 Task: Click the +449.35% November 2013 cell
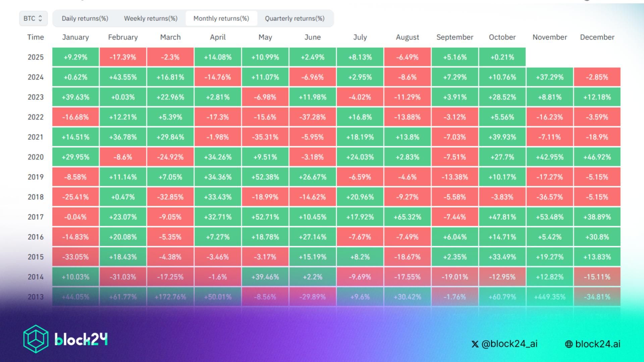[549, 297]
